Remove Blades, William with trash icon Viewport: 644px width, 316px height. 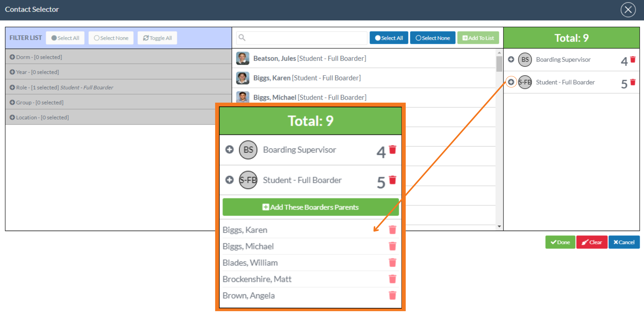click(x=392, y=263)
